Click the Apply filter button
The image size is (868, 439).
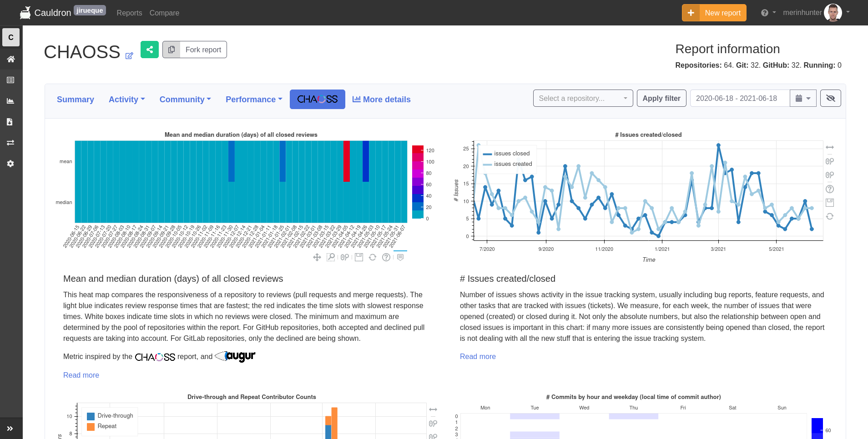point(661,98)
